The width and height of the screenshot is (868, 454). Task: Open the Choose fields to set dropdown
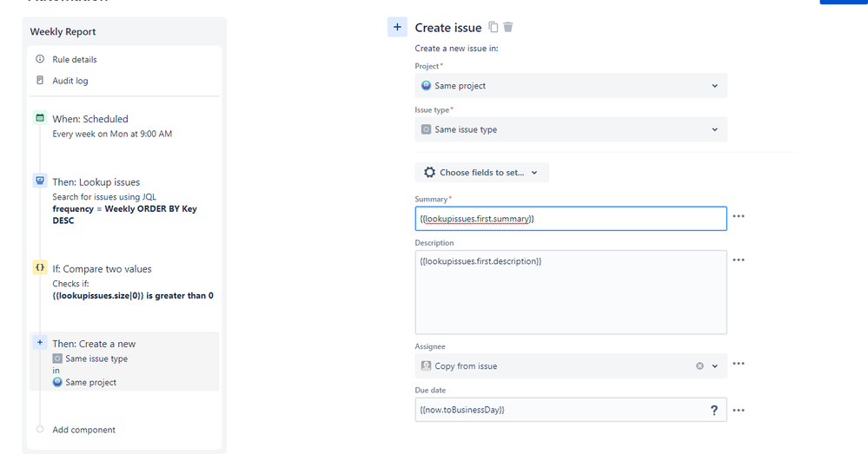481,173
